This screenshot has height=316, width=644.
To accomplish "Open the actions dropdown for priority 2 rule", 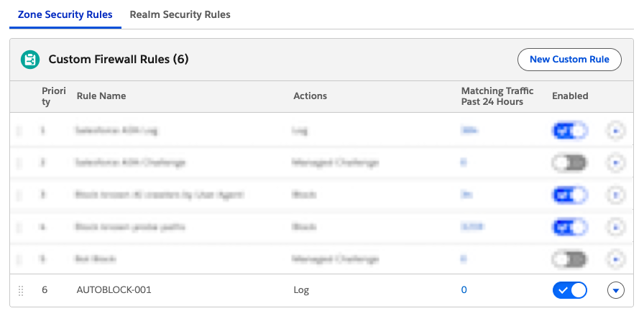I will pos(616,162).
